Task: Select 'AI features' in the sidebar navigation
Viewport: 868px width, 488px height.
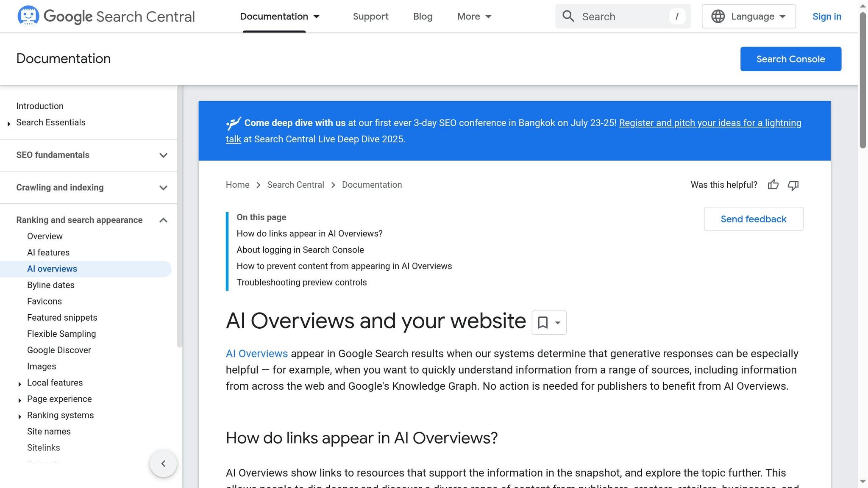Action: (x=48, y=252)
